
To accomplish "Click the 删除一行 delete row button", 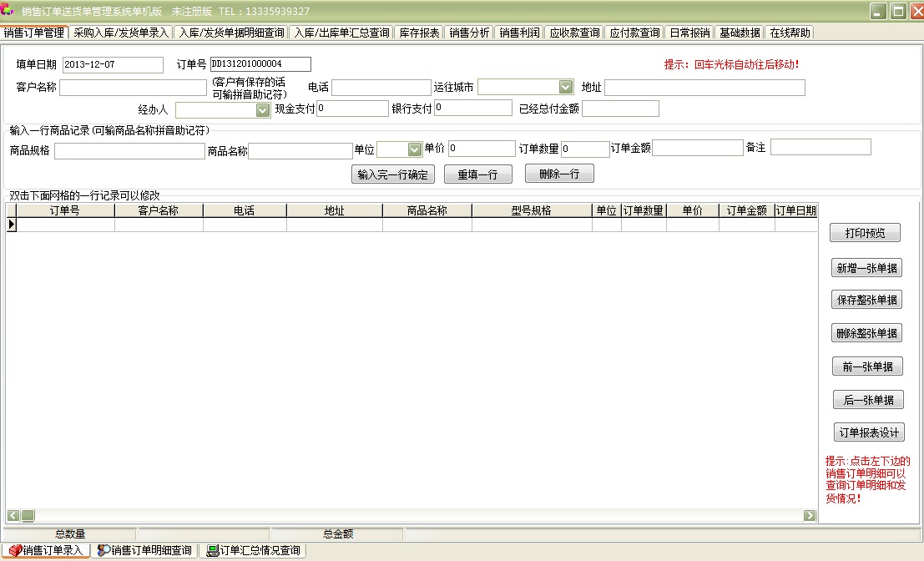I will click(558, 174).
